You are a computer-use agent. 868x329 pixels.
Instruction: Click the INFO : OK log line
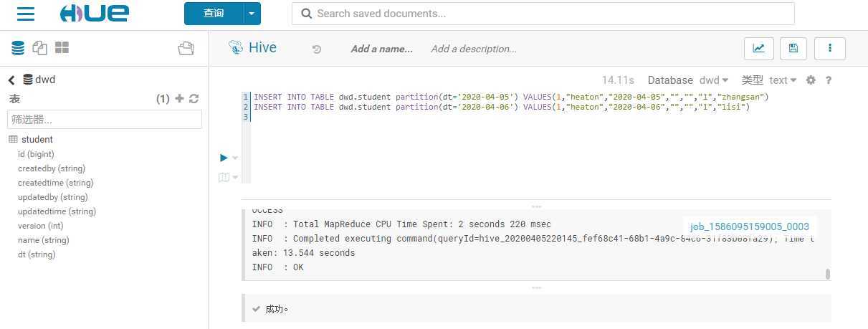point(277,267)
